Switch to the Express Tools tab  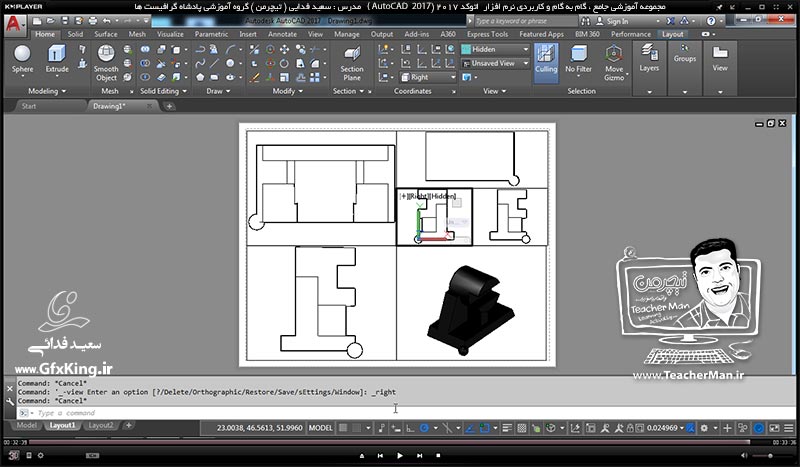point(487,34)
